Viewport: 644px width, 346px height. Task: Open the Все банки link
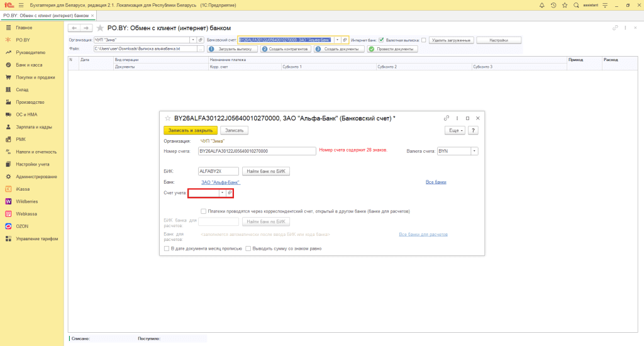(436, 182)
